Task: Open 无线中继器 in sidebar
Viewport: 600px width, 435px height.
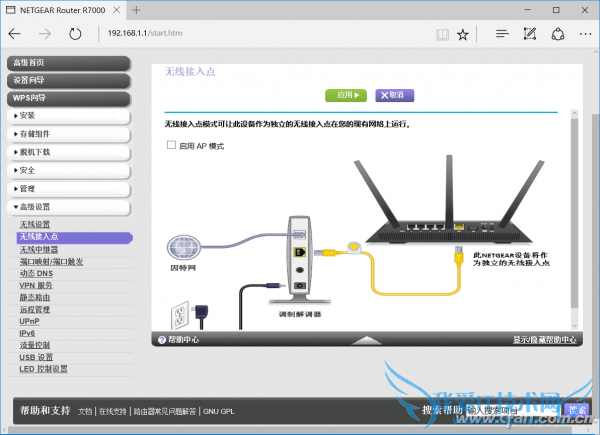Action: click(x=39, y=250)
